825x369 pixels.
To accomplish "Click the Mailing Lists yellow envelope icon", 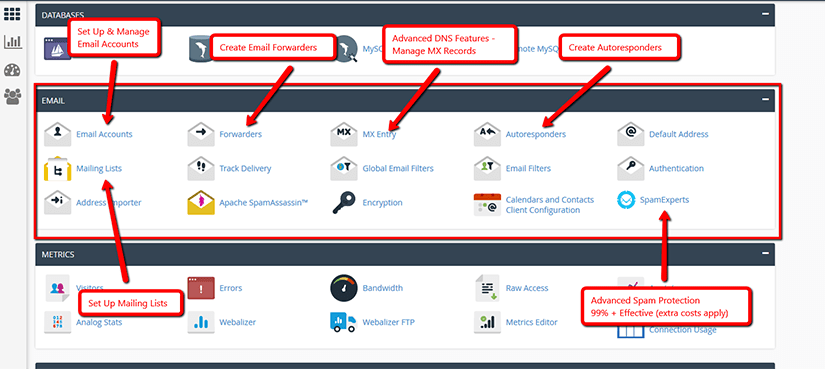I will point(57,168).
